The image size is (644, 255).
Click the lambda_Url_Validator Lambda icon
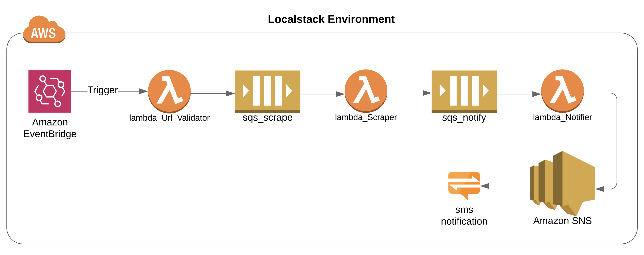point(169,91)
